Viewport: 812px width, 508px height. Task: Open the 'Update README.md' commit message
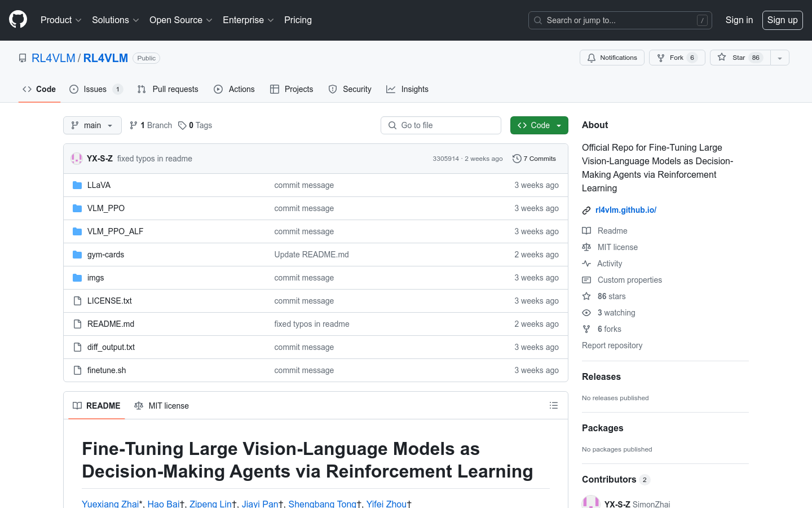[x=311, y=255]
